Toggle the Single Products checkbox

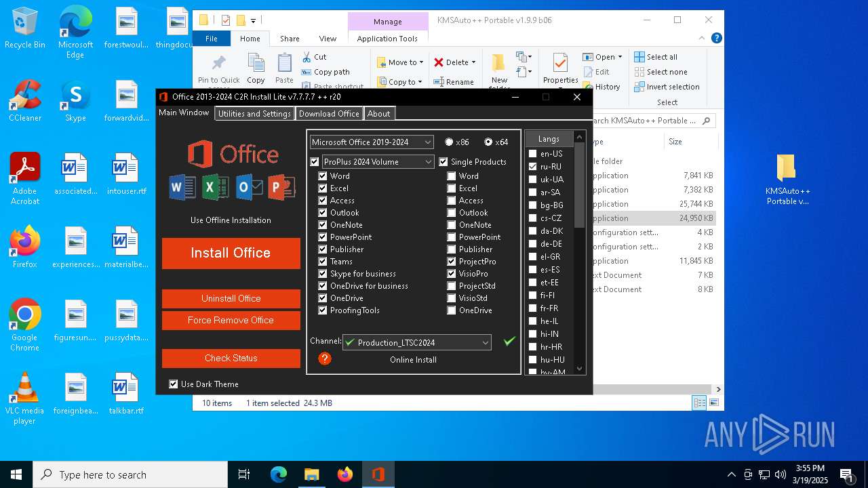tap(443, 162)
